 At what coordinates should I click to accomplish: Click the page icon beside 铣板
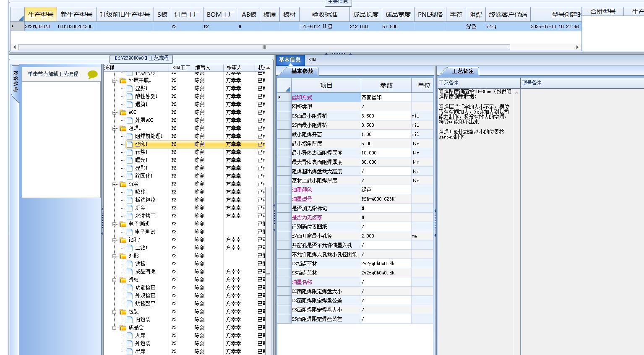(x=130, y=264)
